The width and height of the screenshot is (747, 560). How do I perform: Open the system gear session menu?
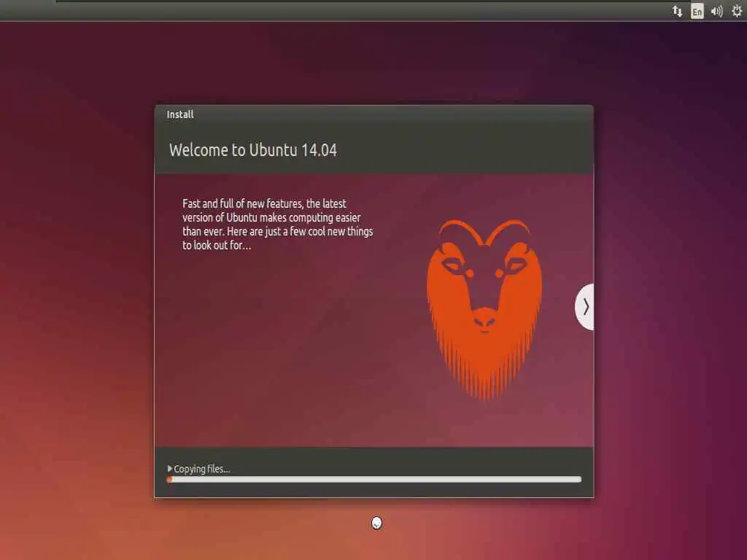click(x=737, y=11)
